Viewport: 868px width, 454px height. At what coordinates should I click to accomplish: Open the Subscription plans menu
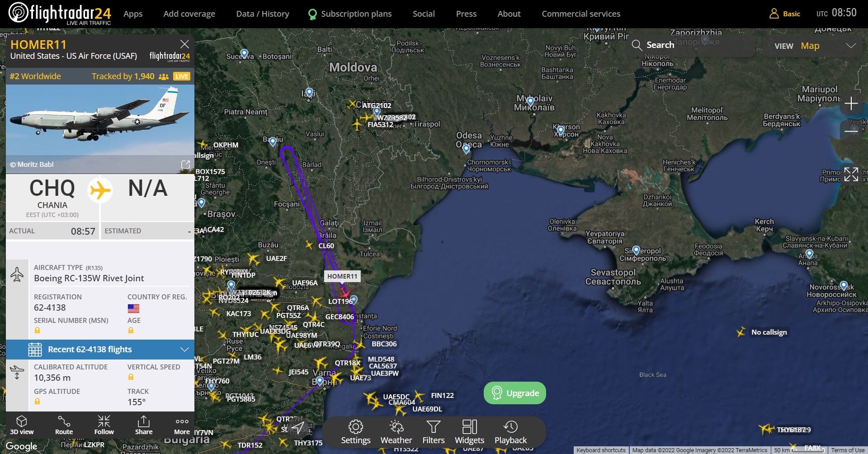point(350,14)
